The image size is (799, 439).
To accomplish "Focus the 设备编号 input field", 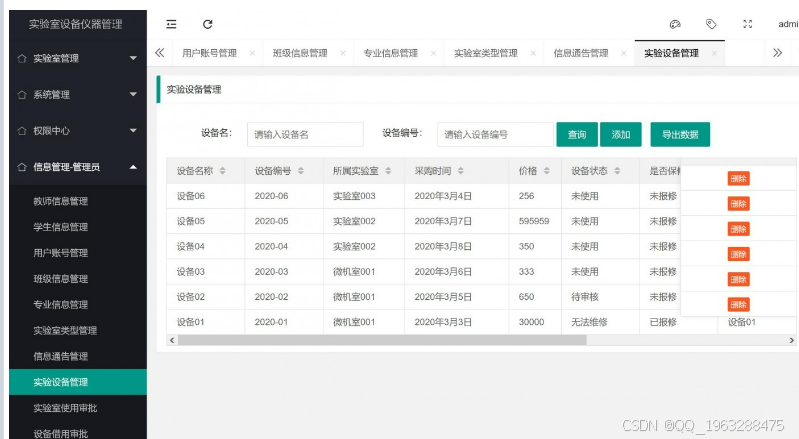I will [495, 134].
